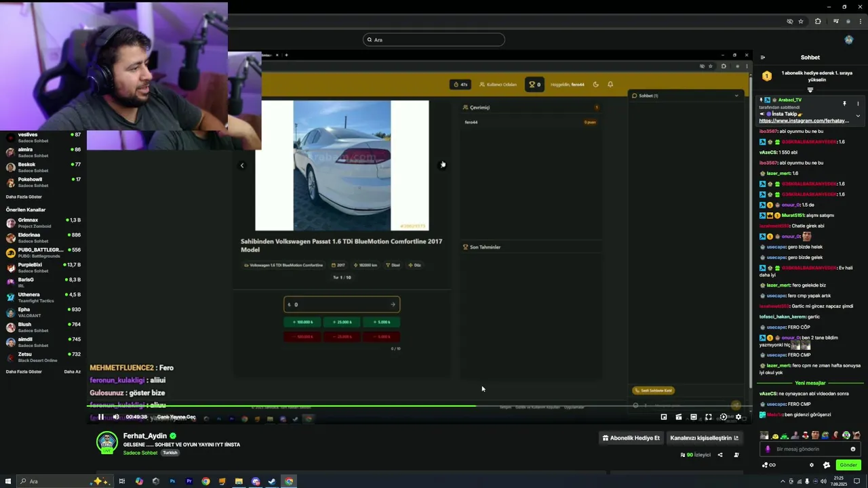This screenshot has height=488, width=868.
Task: Open Uthenera channel in sidebar
Action: [x=43, y=298]
